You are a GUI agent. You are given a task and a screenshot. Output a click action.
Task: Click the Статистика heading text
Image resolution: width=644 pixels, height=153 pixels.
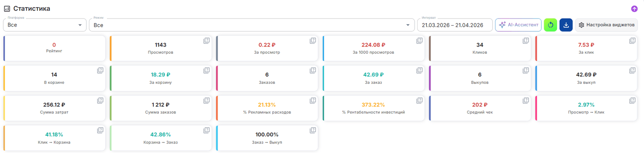(32, 9)
